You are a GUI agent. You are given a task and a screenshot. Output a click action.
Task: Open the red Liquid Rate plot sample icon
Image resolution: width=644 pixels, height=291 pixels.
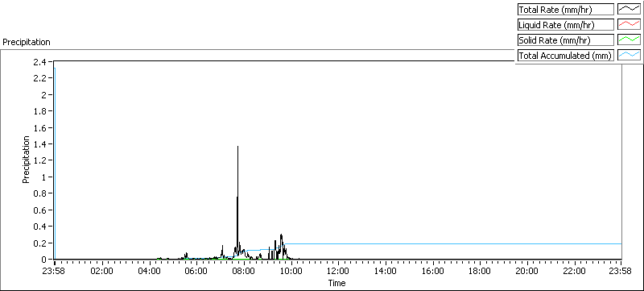pyautogui.click(x=630, y=25)
